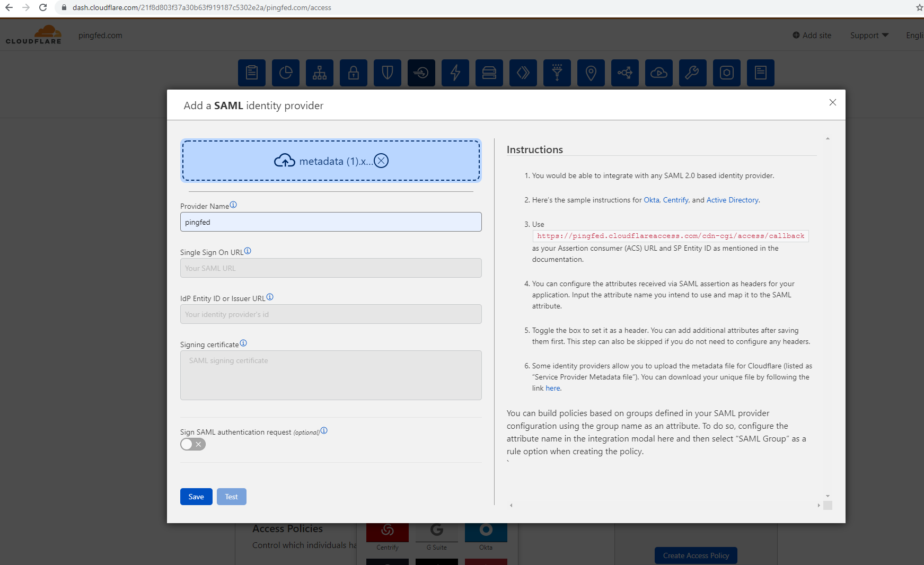Show info tooltip for Provider Name
The width and height of the screenshot is (924, 565).
(233, 205)
